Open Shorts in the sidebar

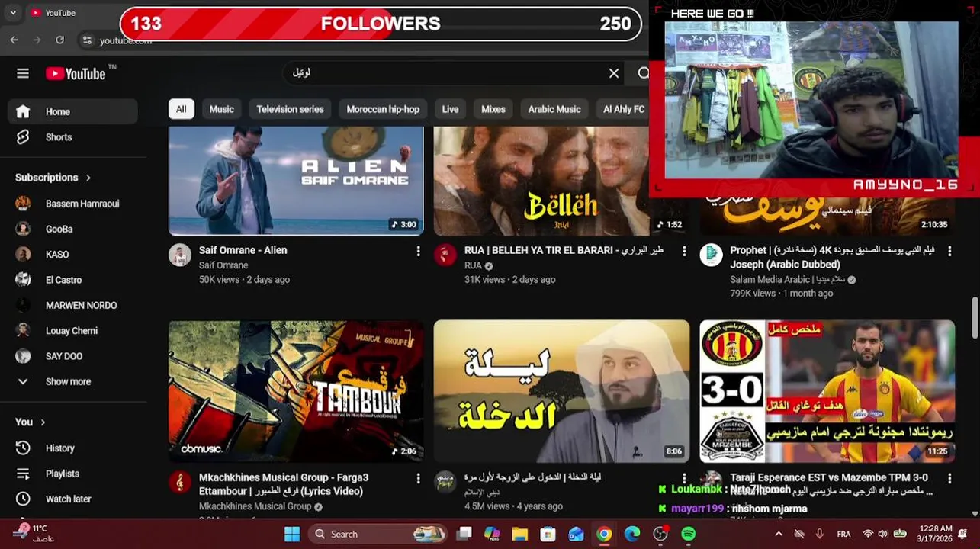coord(73,137)
